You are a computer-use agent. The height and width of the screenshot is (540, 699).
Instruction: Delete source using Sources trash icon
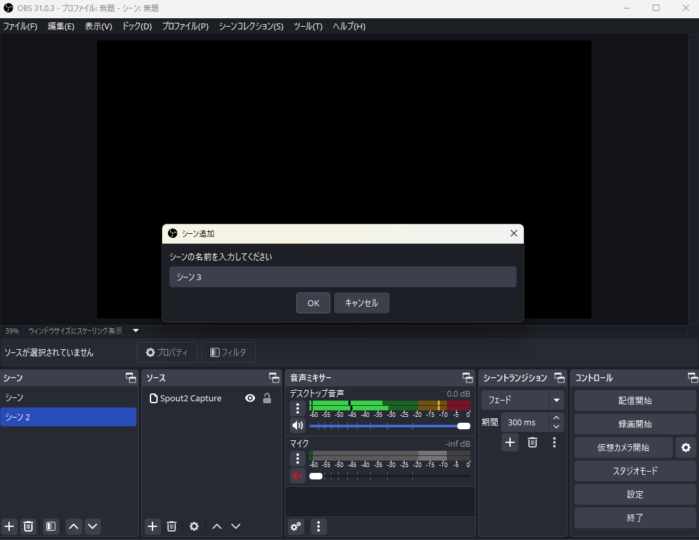click(x=172, y=527)
